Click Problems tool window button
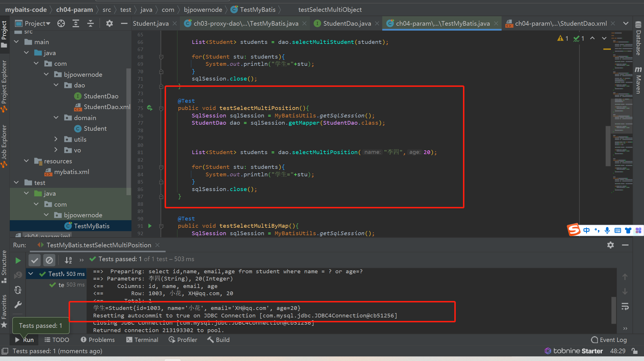This screenshot has width=644, height=361. click(x=98, y=340)
